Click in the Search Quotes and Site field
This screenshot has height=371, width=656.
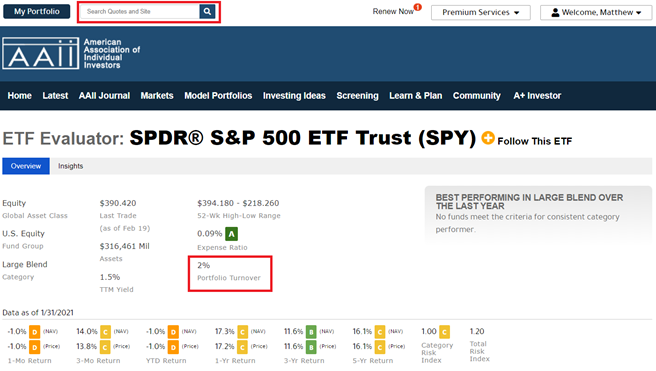tap(140, 12)
